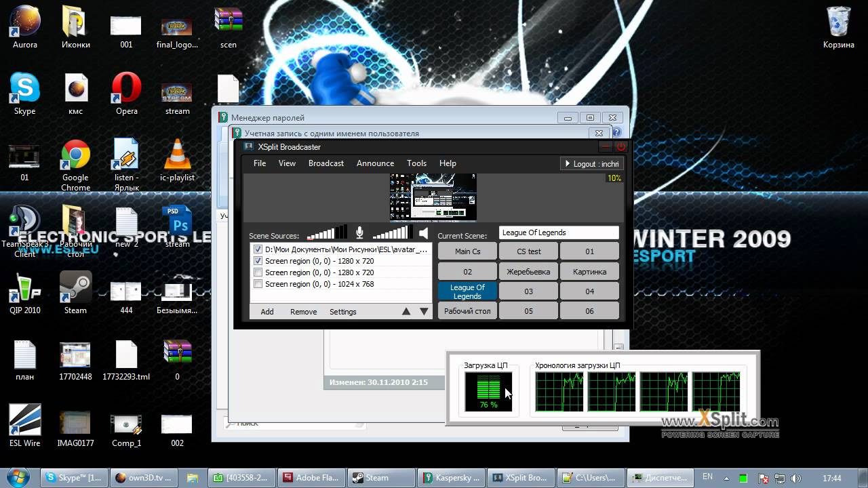Open the ic-playlist VLC file

pos(177,161)
